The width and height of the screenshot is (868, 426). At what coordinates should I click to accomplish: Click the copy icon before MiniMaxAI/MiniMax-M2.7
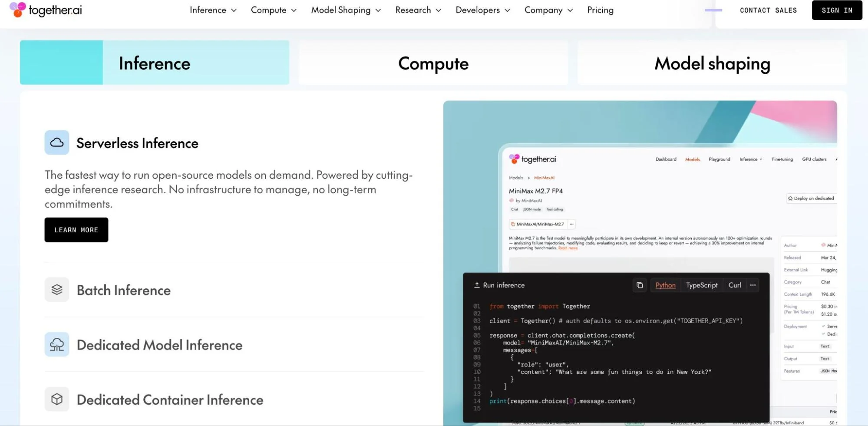(513, 224)
